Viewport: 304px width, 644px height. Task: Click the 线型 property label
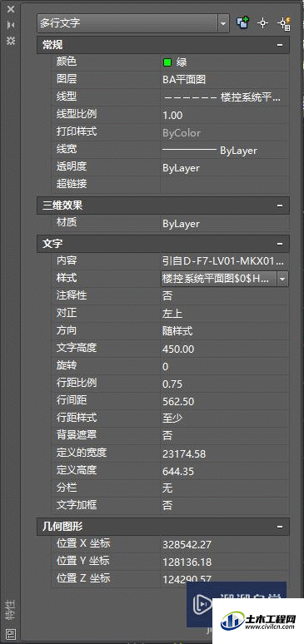pyautogui.click(x=67, y=97)
